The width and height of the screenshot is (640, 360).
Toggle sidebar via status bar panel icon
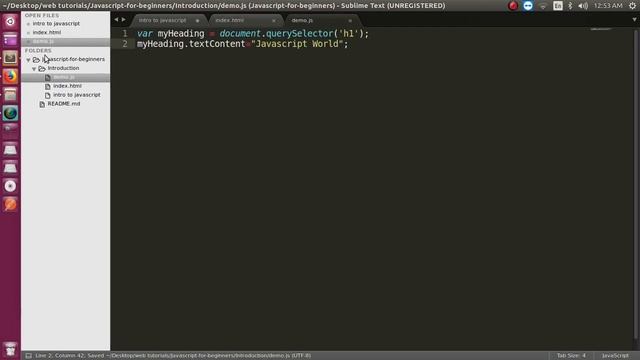29,356
